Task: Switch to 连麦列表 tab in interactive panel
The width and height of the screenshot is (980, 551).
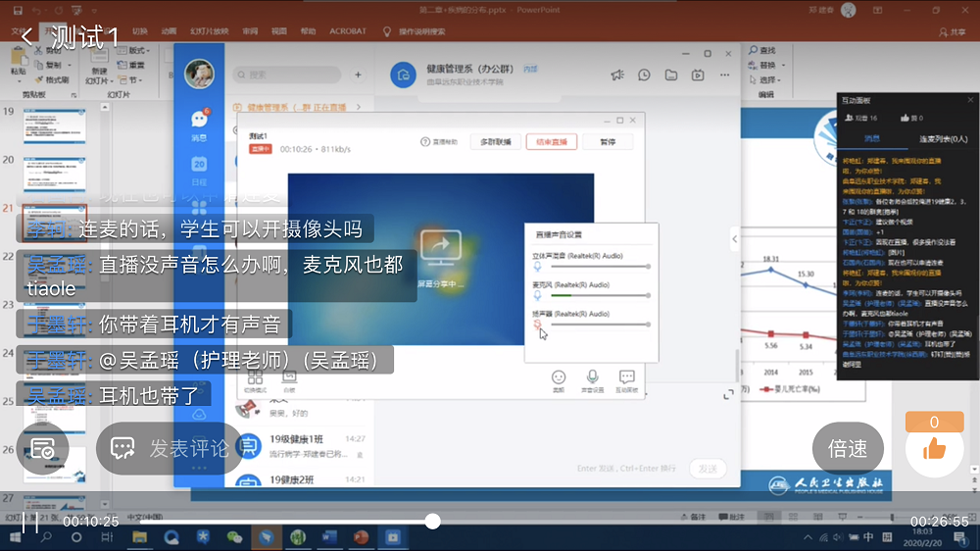Action: [x=943, y=139]
